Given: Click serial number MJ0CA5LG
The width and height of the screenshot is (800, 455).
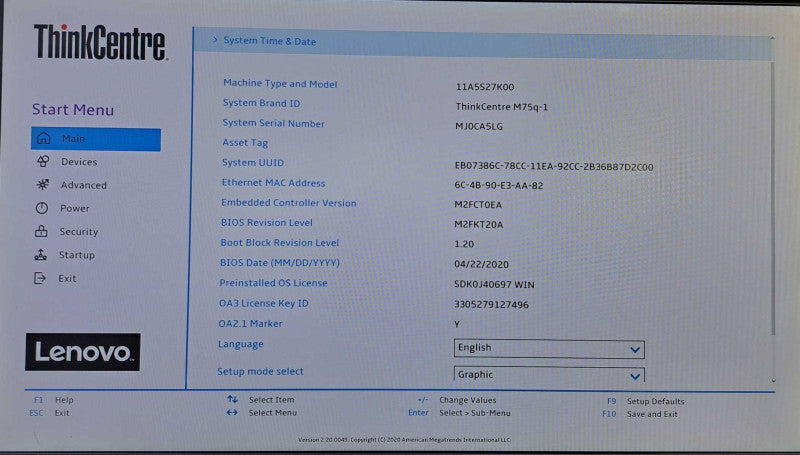Looking at the screenshot, I should pos(479,126).
